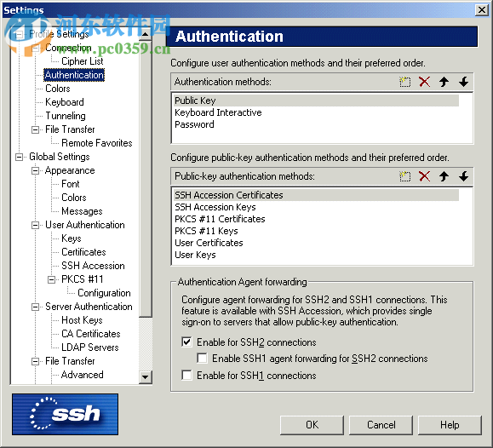493x448 pixels.
Task: Collapse the Connection tree node
Action: tap(36, 48)
